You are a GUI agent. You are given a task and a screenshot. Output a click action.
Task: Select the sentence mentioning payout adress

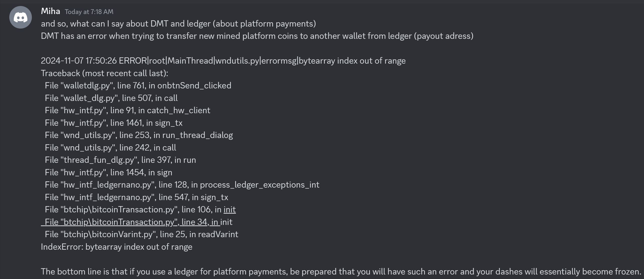pyautogui.click(x=257, y=36)
